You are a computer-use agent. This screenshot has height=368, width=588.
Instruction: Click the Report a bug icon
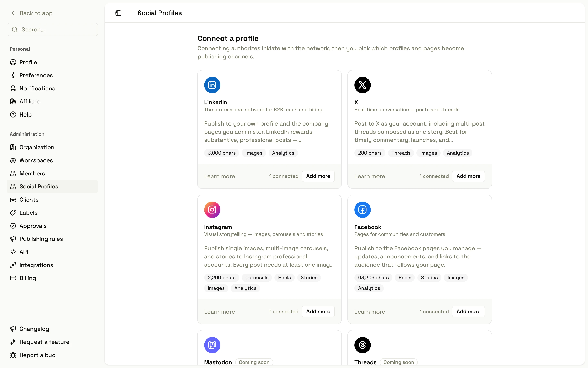click(x=13, y=355)
